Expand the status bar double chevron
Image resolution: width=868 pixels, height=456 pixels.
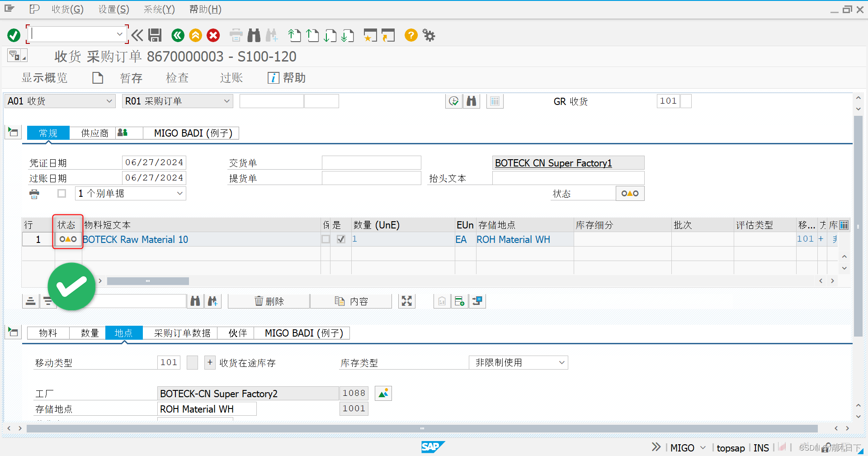(x=656, y=447)
